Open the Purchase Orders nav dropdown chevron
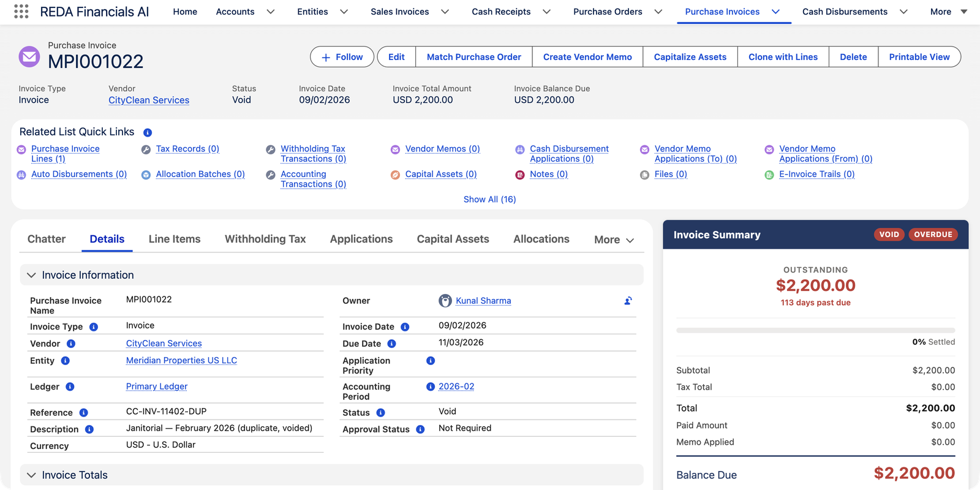Viewport: 980px width, 490px height. pyautogui.click(x=658, y=12)
